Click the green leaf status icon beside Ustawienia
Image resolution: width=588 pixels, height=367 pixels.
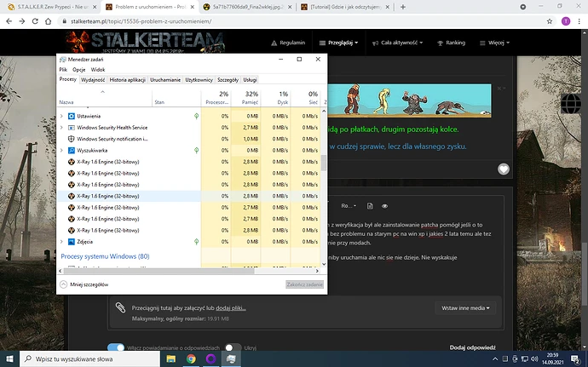click(x=196, y=116)
